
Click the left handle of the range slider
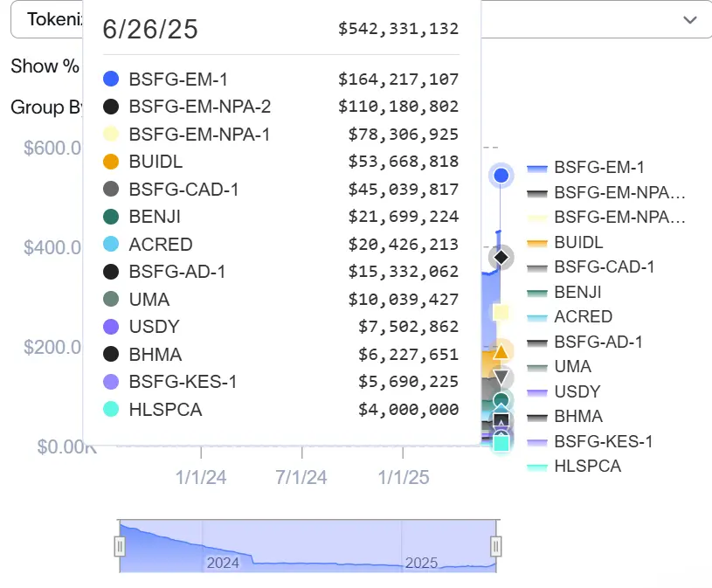tap(120, 547)
